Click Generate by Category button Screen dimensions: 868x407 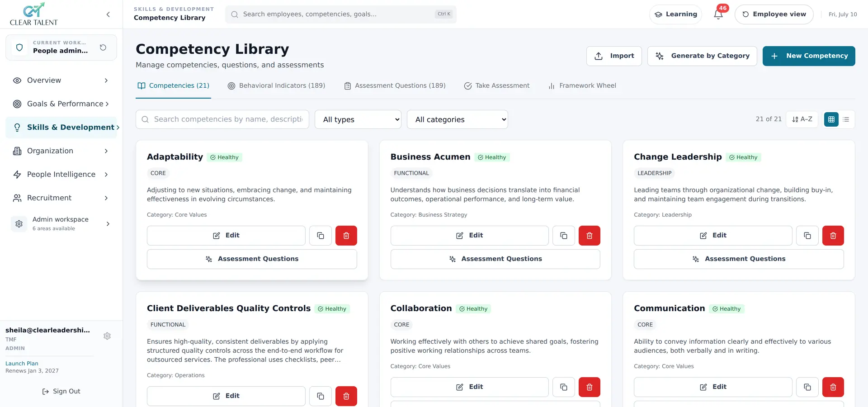click(x=702, y=56)
